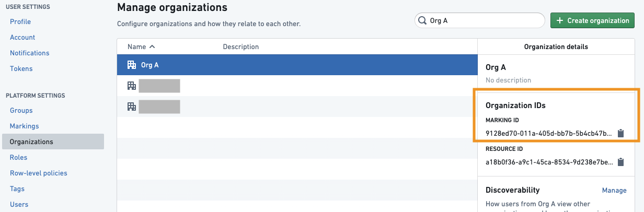
Task: Click the Manage link under Discoverability
Action: click(614, 190)
